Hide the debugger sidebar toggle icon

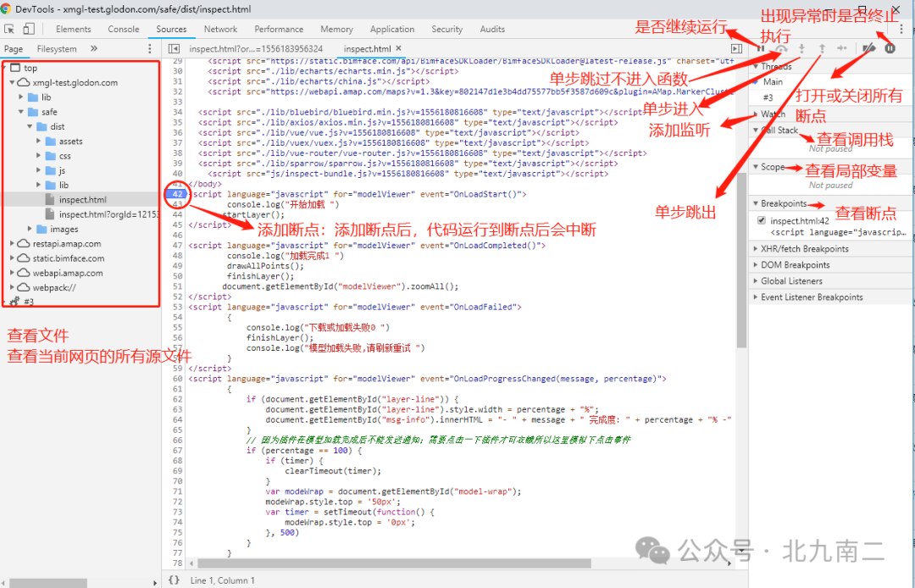click(736, 49)
